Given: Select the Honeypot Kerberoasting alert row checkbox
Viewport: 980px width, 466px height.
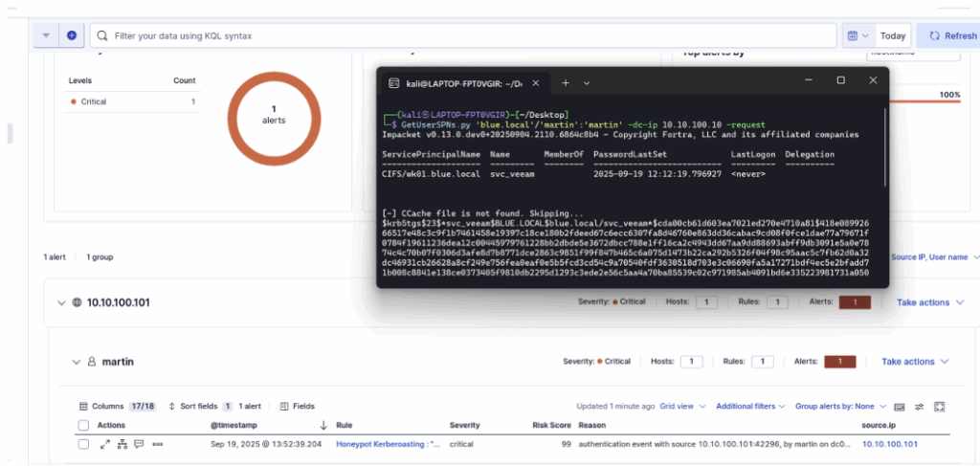Looking at the screenshot, I should tap(83, 444).
